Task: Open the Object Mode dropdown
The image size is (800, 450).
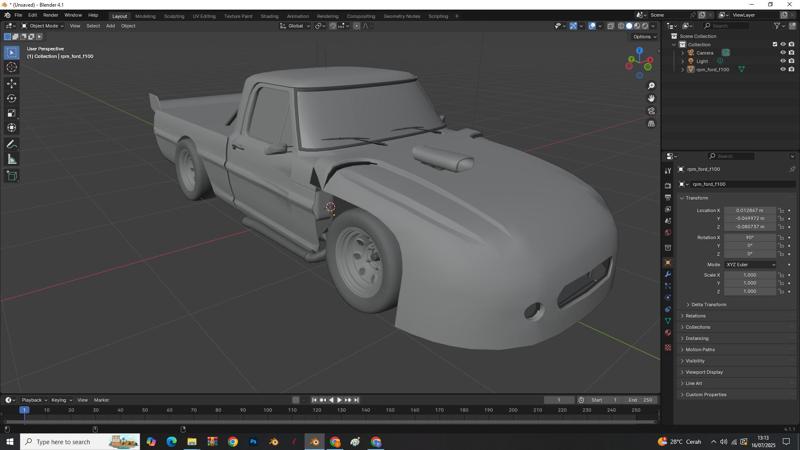Action: (44, 26)
